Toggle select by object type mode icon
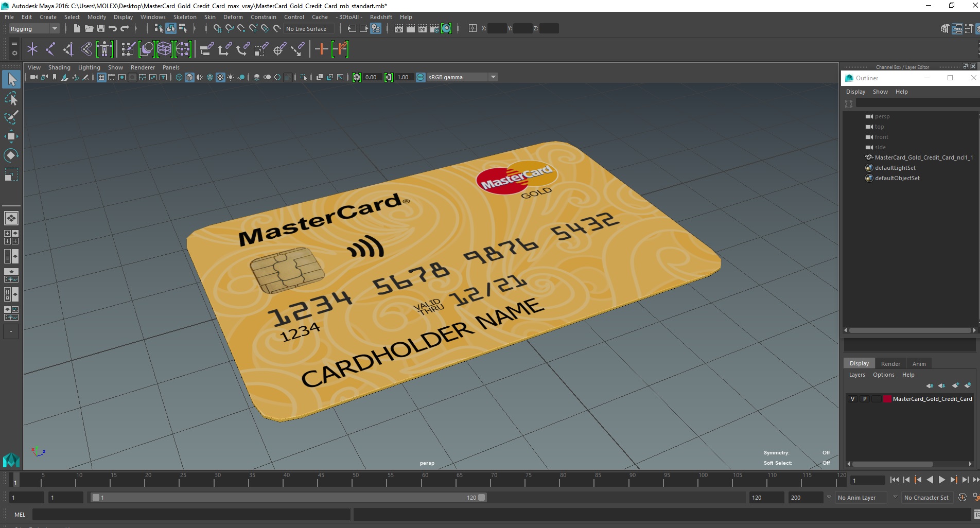 171,29
